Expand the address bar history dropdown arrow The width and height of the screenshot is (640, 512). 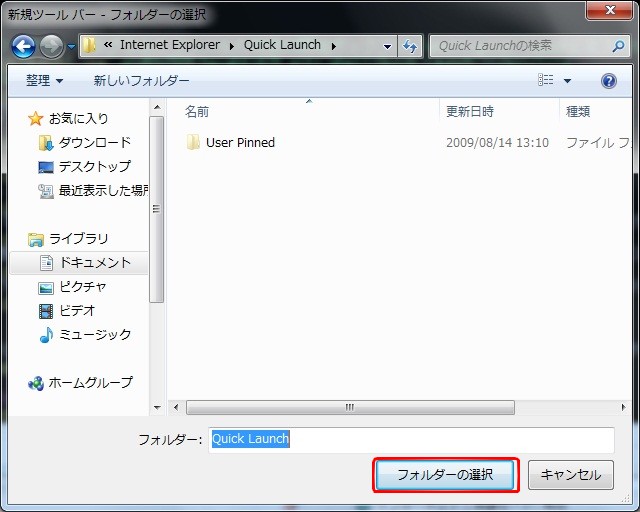point(388,46)
